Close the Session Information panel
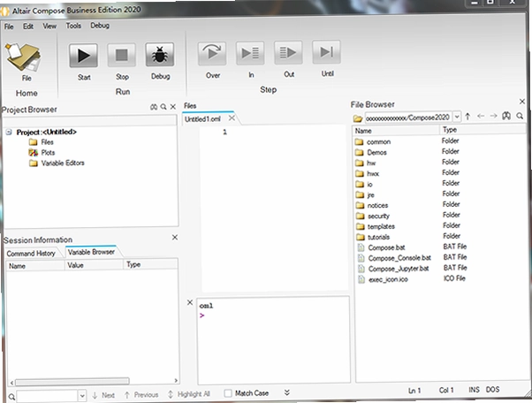The image size is (532, 403). (175, 238)
